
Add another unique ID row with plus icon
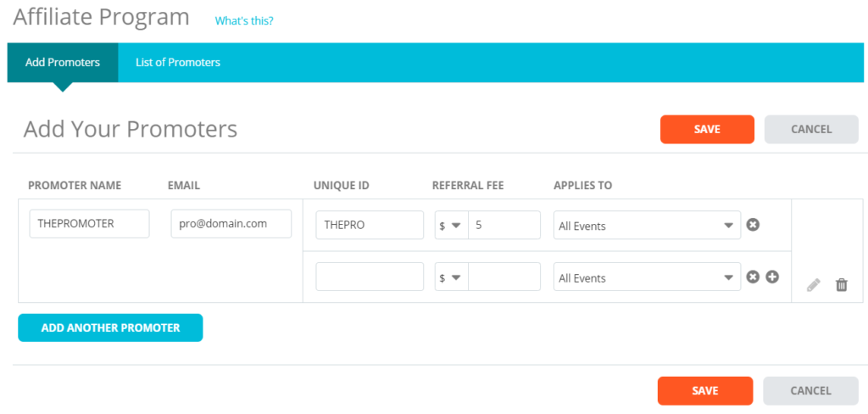[772, 277]
